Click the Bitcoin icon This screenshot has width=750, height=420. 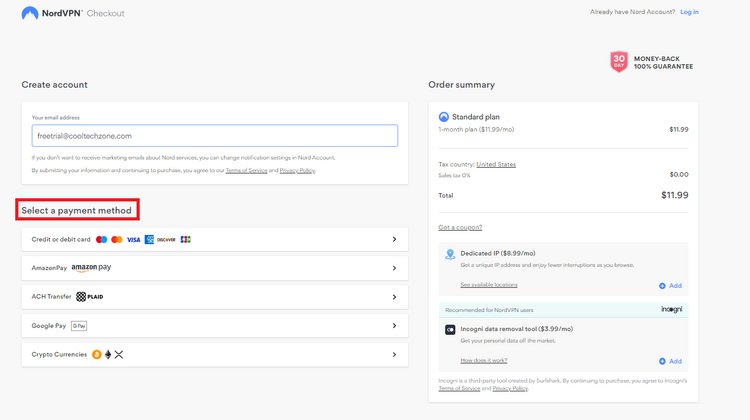[x=97, y=354]
